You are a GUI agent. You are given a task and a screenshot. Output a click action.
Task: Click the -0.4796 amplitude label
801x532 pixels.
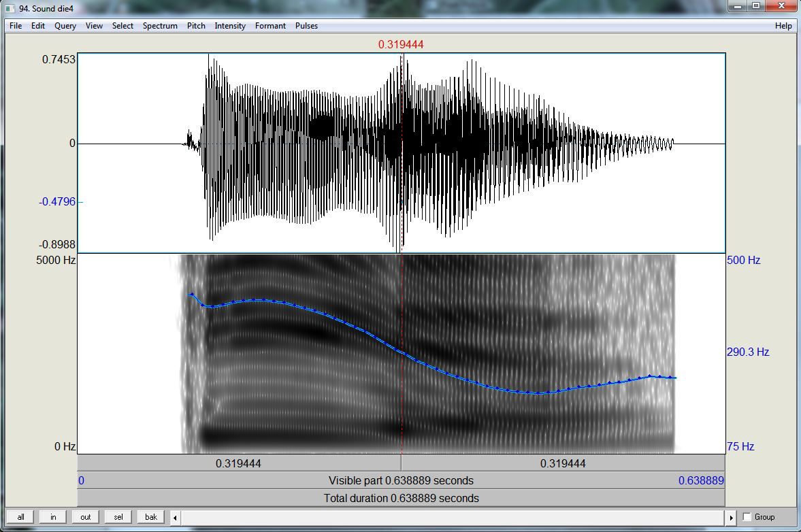(x=57, y=201)
